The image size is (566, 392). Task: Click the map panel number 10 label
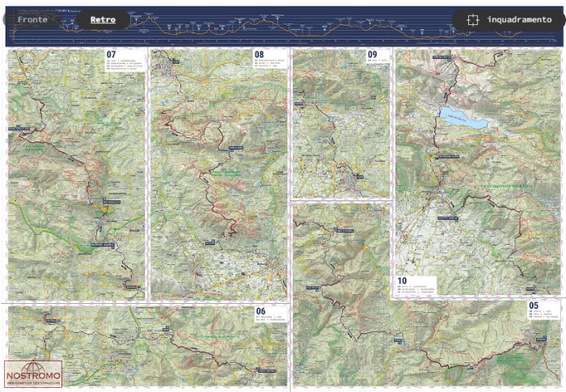(402, 280)
